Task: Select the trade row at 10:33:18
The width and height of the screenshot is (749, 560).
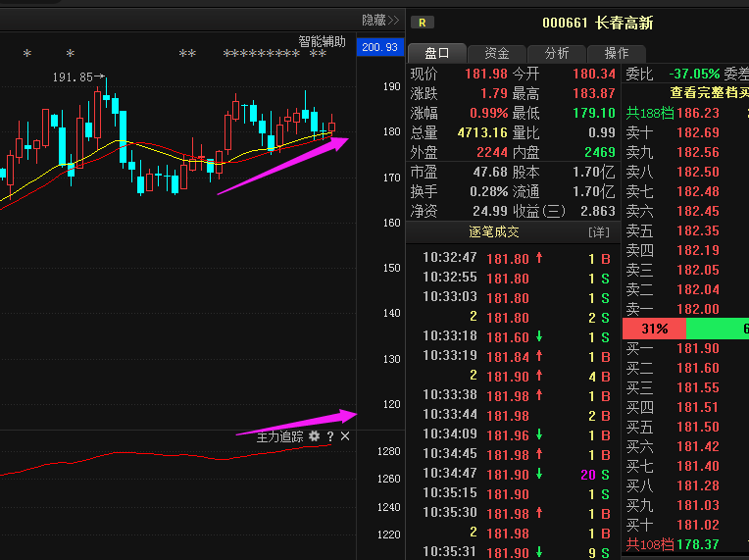Action: (516, 336)
